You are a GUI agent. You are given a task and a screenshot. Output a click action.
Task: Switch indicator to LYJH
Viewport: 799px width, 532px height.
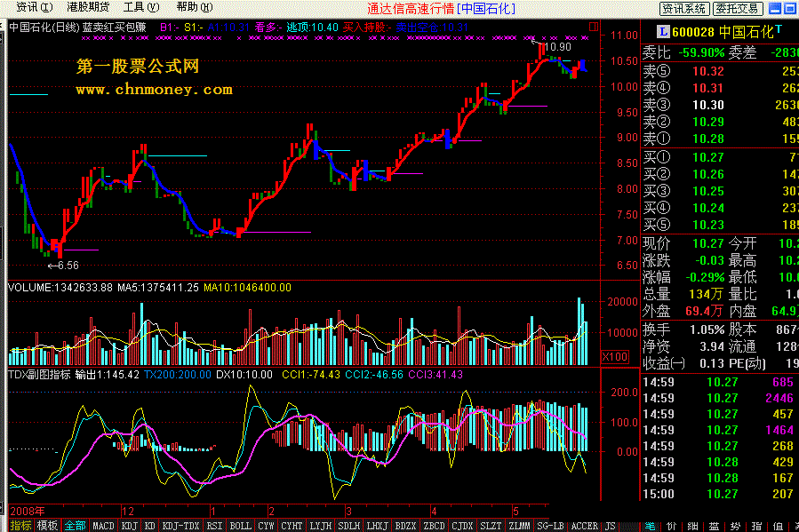click(x=321, y=526)
